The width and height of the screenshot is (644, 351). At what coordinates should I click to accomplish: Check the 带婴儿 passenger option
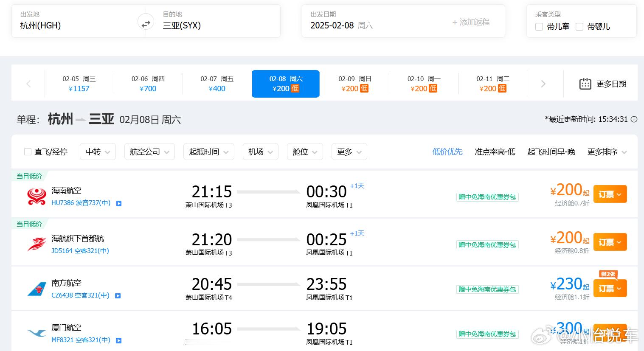click(x=579, y=27)
